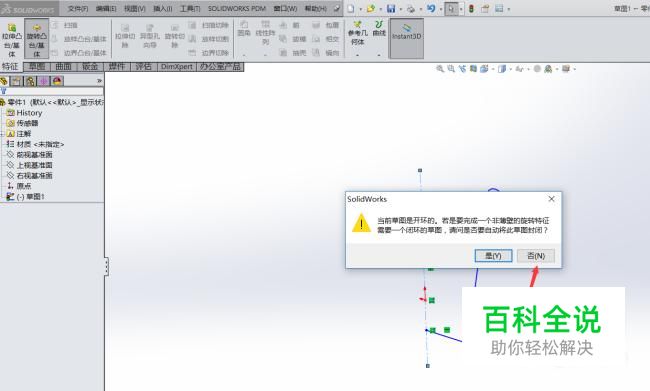Click the Options icon in top toolbar
The width and height of the screenshot is (650, 391).
(499, 8)
